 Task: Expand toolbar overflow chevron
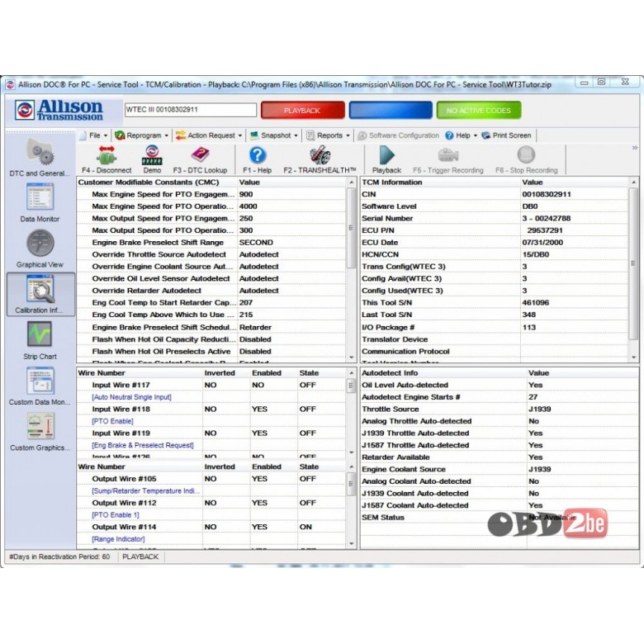click(635, 148)
